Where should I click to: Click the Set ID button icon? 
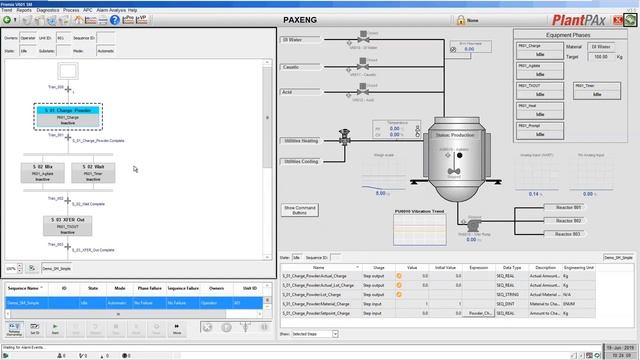(x=35, y=328)
